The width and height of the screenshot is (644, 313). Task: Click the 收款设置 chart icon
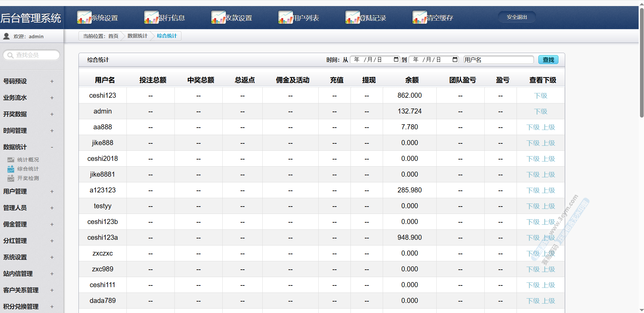218,17
